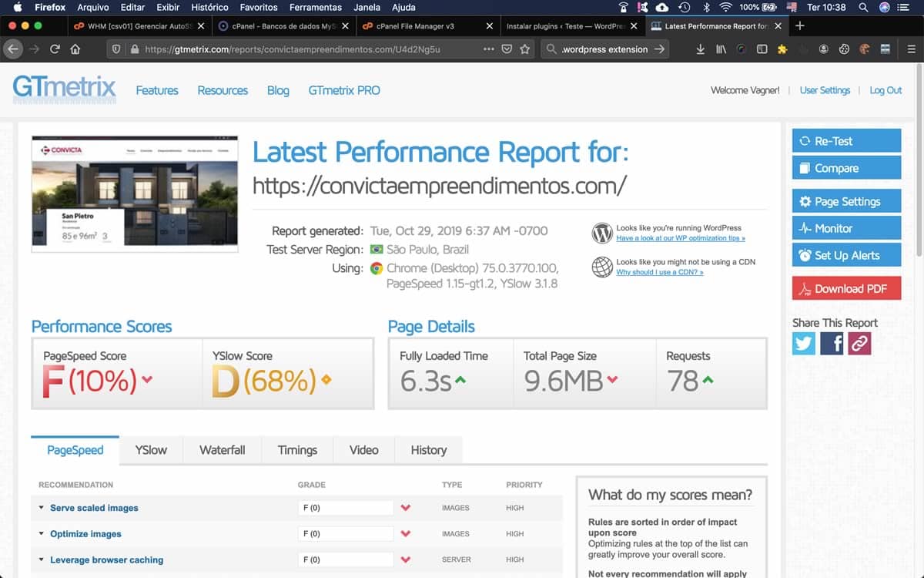Open Features in GTmetrix navigation
This screenshot has height=578, width=924.
[157, 90]
